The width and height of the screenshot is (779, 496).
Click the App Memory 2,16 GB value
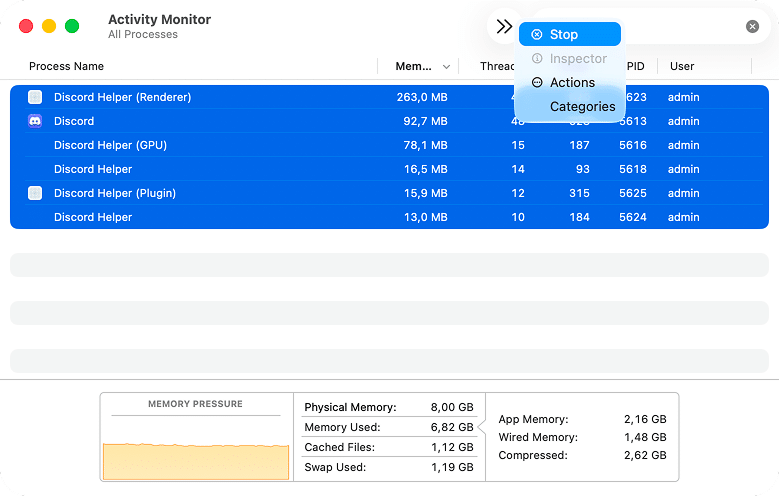[645, 419]
